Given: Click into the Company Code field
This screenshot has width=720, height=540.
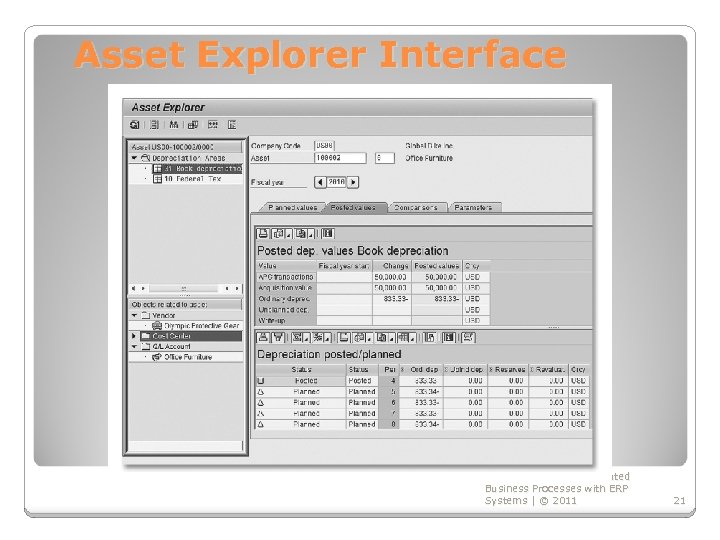Looking at the screenshot, I should pyautogui.click(x=324, y=146).
